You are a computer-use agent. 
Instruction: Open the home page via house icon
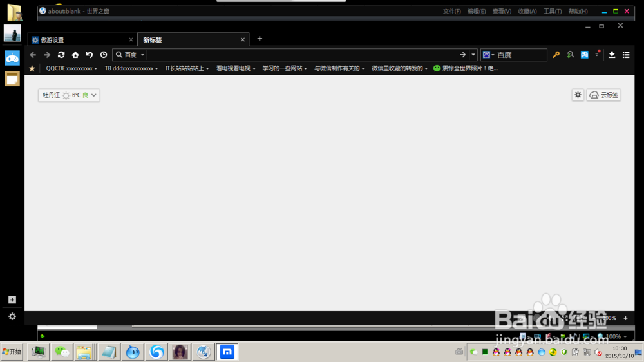75,55
